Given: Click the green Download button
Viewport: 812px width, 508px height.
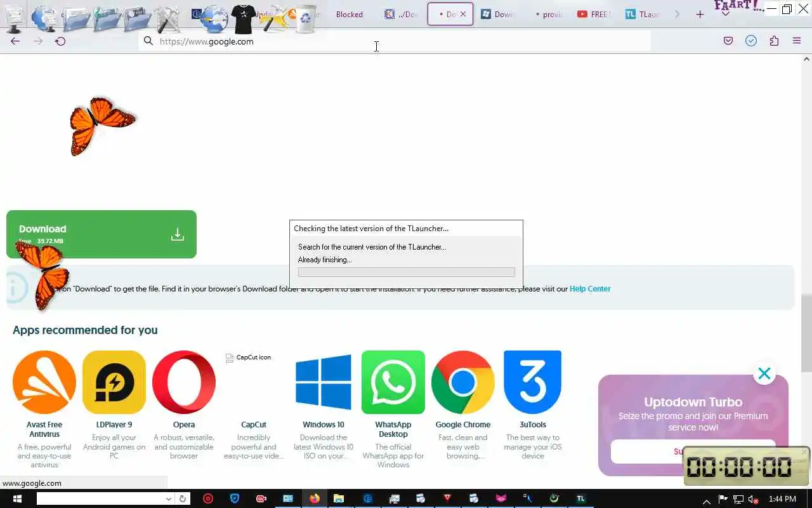Looking at the screenshot, I should click(x=101, y=234).
